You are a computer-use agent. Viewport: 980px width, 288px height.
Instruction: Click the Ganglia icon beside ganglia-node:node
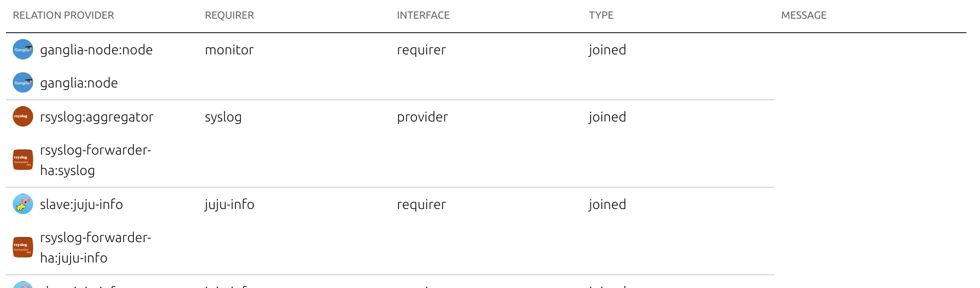click(23, 50)
